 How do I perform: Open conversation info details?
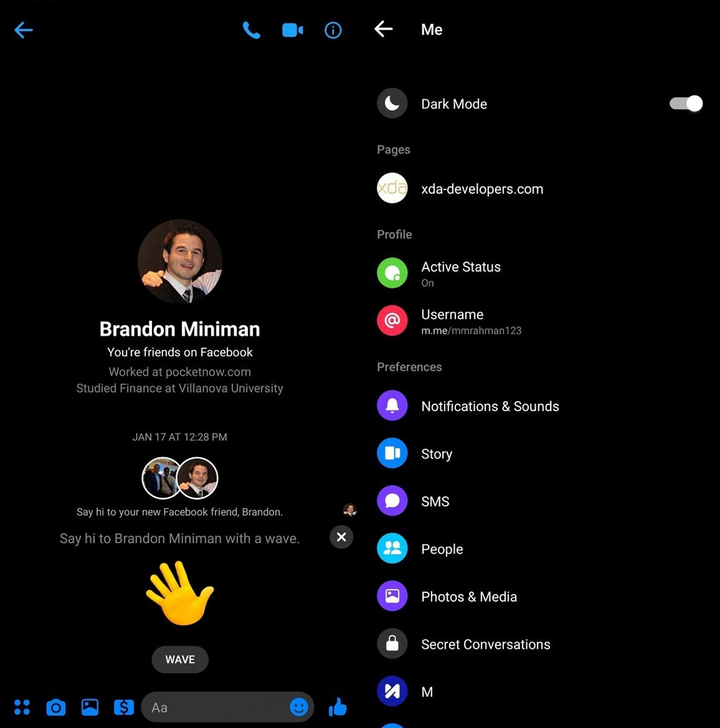333,30
